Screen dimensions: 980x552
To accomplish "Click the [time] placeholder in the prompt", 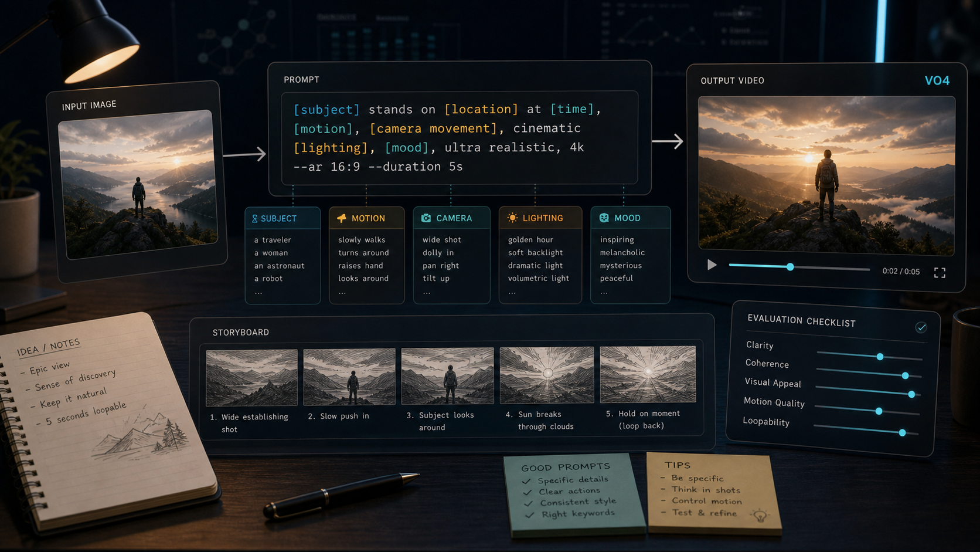I will tap(572, 109).
